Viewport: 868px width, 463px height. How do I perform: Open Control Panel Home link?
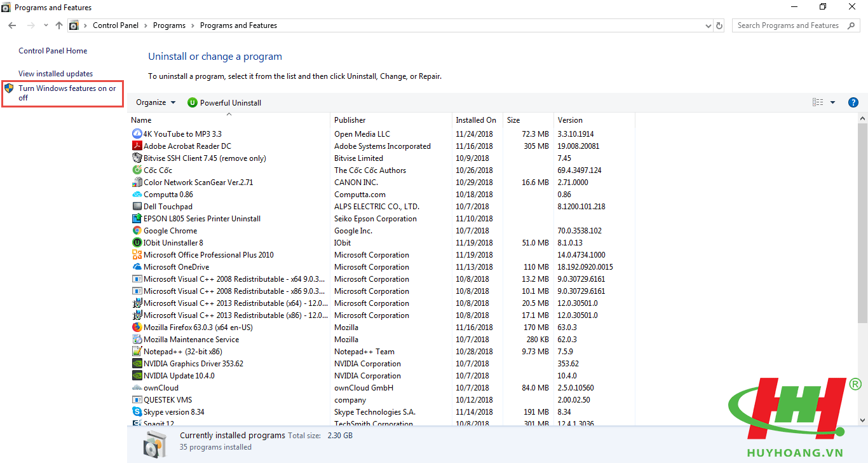(x=53, y=51)
